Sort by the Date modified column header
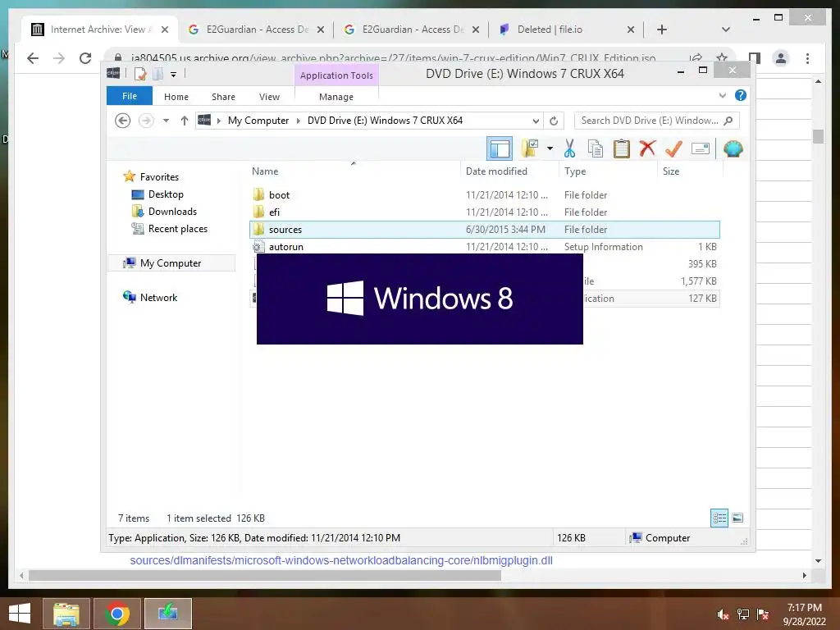This screenshot has width=840, height=630. (509, 171)
